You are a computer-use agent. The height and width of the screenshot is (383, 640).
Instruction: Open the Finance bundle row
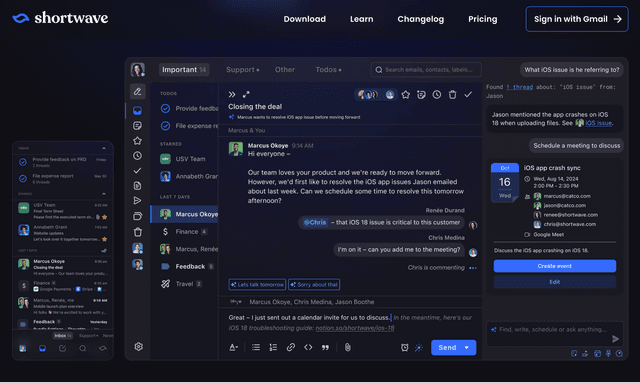185,232
